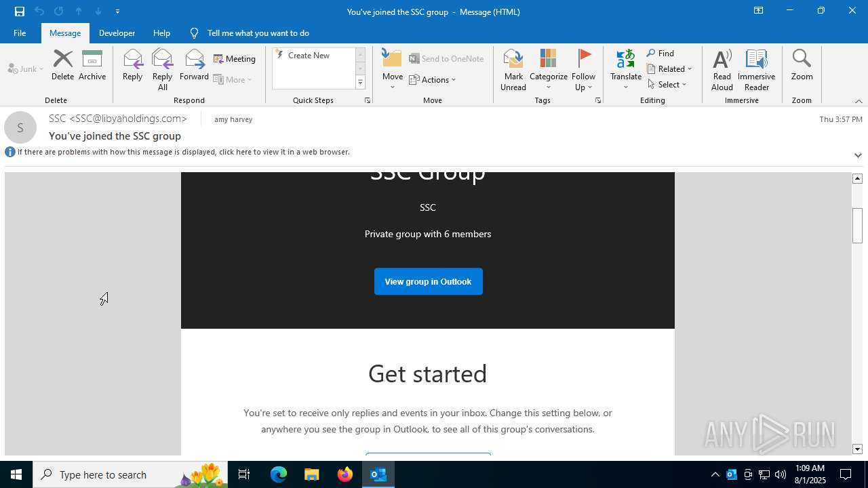Screen dimensions: 868x488
Task: Open the Categorize color menu
Action: 549,70
